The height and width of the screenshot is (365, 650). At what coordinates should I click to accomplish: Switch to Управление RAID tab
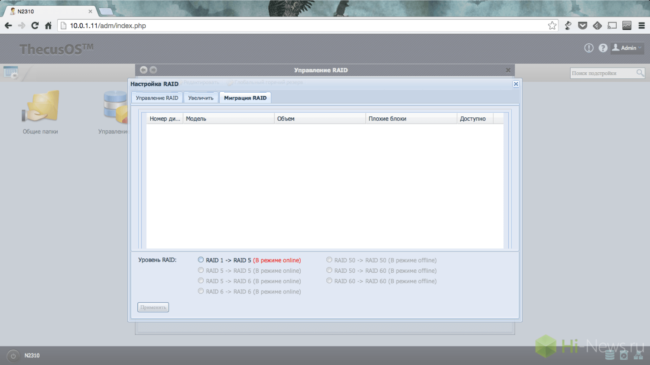point(157,98)
